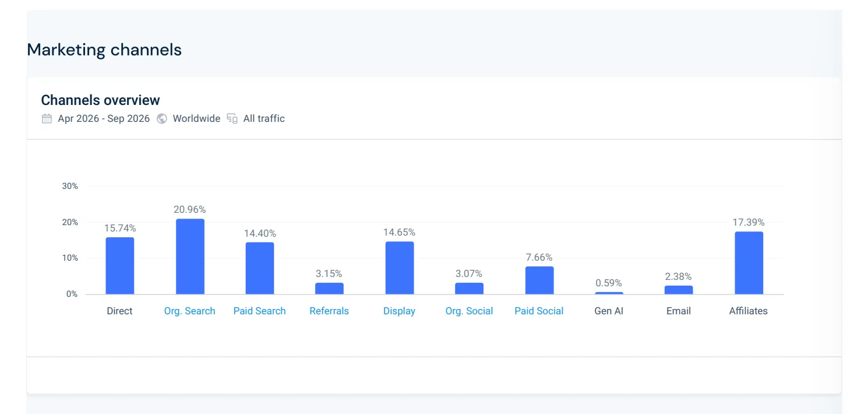Click the Marketing channels section title
The width and height of the screenshot is (868, 414).
[x=104, y=50]
